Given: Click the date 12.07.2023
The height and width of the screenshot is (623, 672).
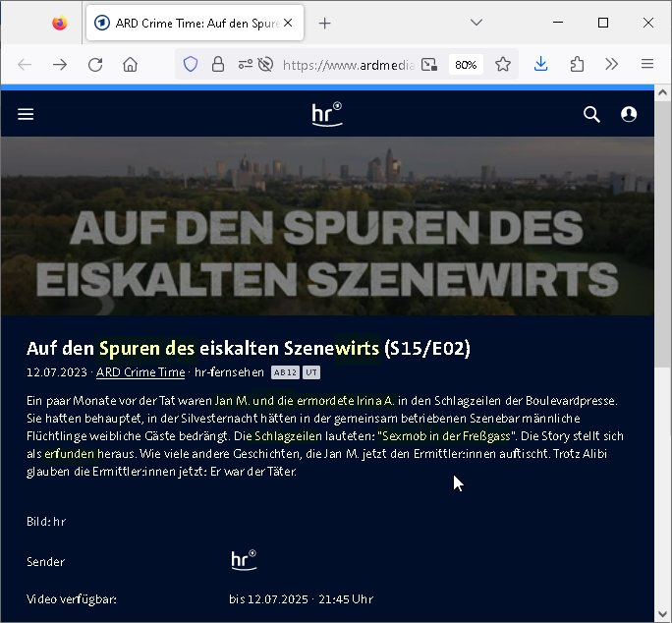Looking at the screenshot, I should 57,372.
